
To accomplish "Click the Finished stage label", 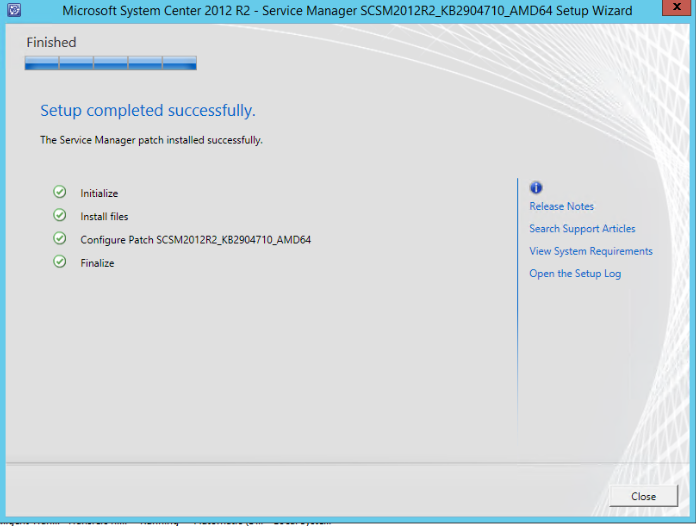I will point(51,43).
